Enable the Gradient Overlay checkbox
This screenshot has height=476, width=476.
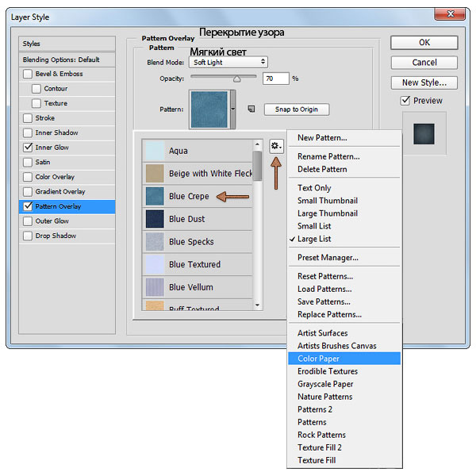coord(28,191)
